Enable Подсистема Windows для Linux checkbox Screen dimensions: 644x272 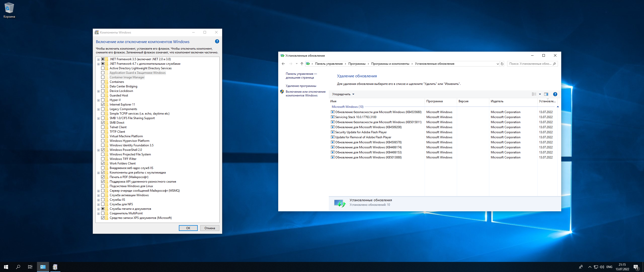pyautogui.click(x=103, y=186)
